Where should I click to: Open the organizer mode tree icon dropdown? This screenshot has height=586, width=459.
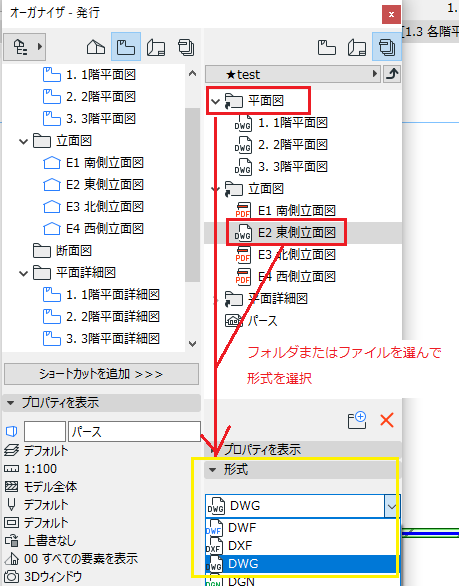click(x=25, y=47)
